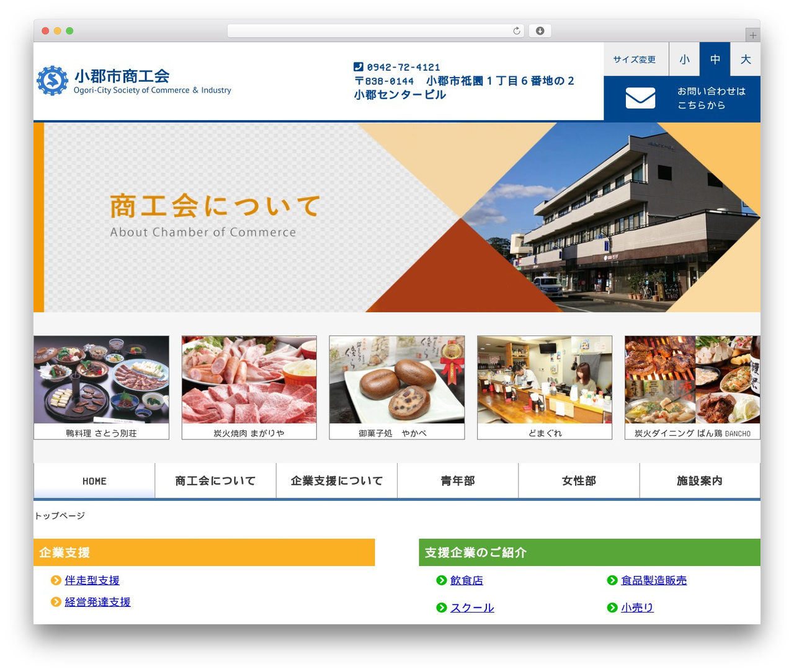Follow the 食品製造販売 link
The width and height of the screenshot is (794, 672).
point(654,580)
